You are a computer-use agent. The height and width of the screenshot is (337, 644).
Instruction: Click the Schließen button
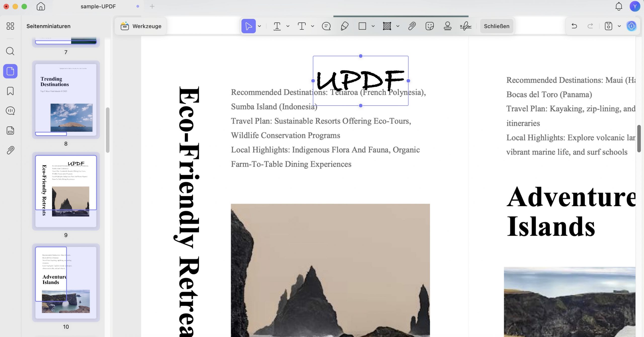[497, 26]
